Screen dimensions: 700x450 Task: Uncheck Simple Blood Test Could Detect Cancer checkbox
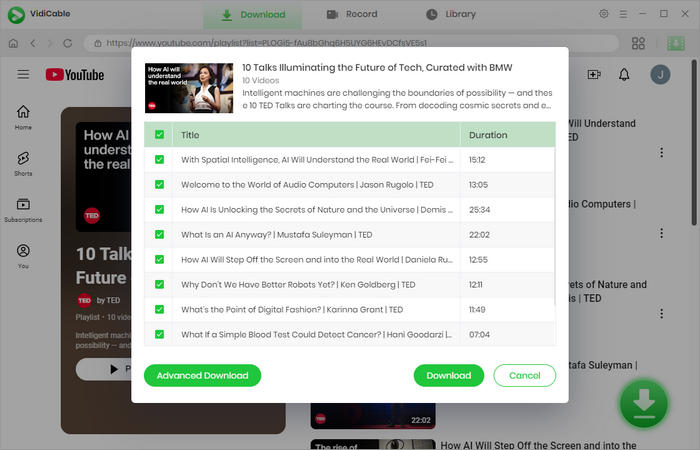tap(159, 334)
